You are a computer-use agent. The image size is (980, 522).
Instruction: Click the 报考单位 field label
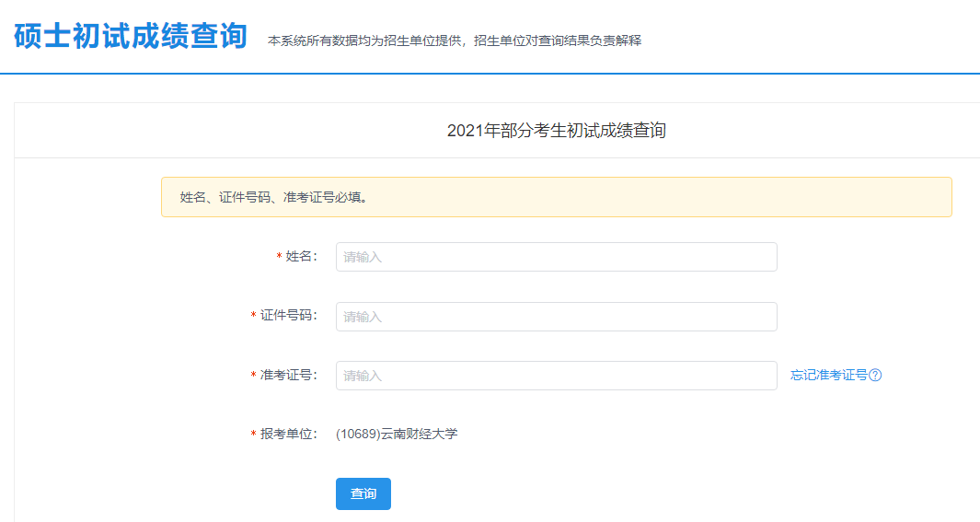tap(287, 434)
